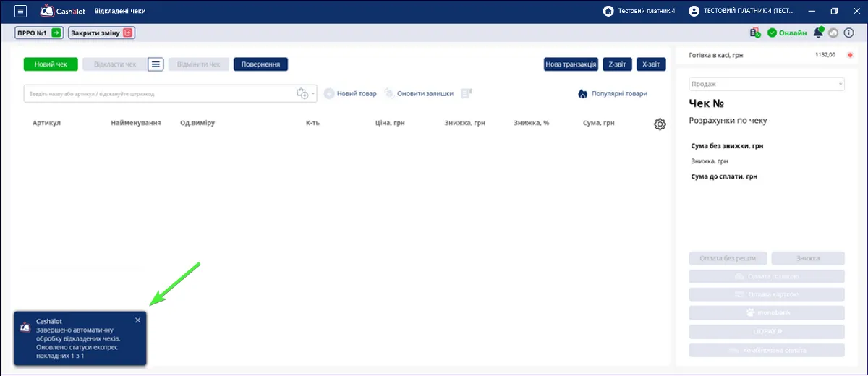
Task: Close the shift via Закрити зміну
Action: (102, 33)
